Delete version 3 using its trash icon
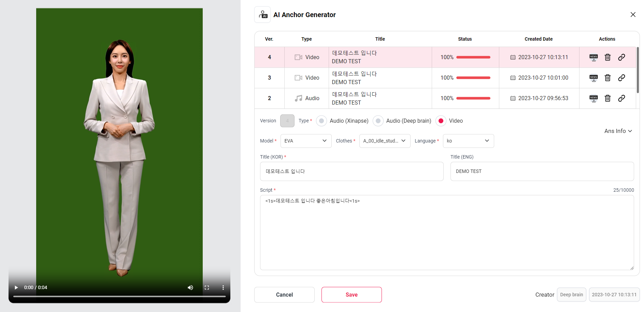The image size is (644, 312). (x=607, y=78)
